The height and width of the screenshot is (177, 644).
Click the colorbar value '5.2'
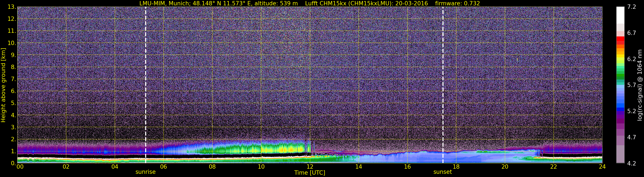point(632,111)
